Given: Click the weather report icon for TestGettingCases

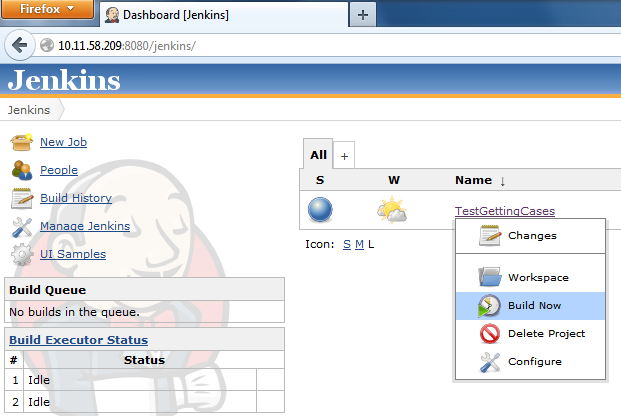Looking at the screenshot, I should [x=392, y=210].
